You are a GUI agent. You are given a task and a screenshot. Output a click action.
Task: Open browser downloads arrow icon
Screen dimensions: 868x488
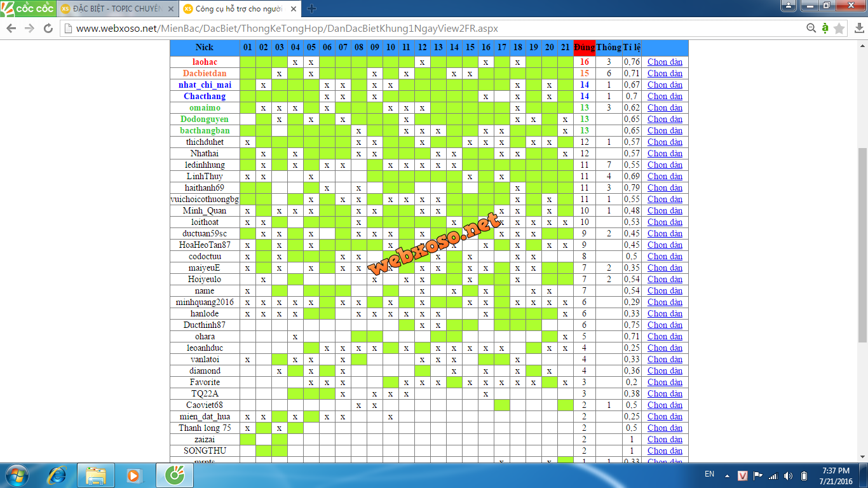coord(859,29)
